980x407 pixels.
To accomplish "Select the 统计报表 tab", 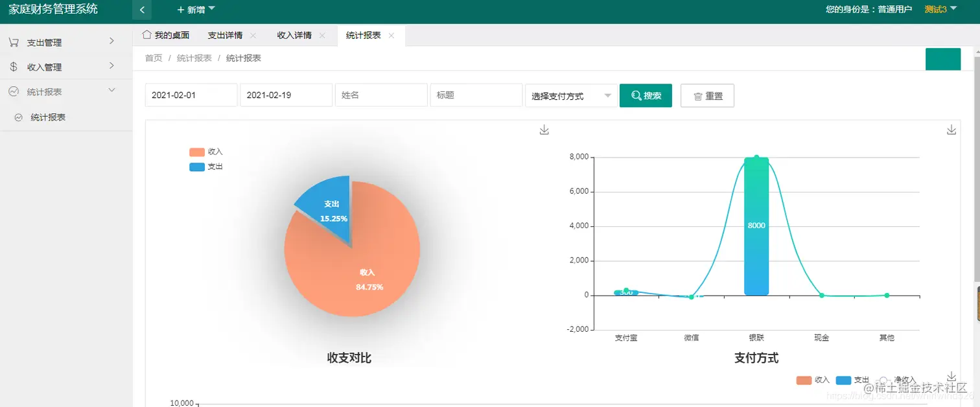I will pos(364,35).
